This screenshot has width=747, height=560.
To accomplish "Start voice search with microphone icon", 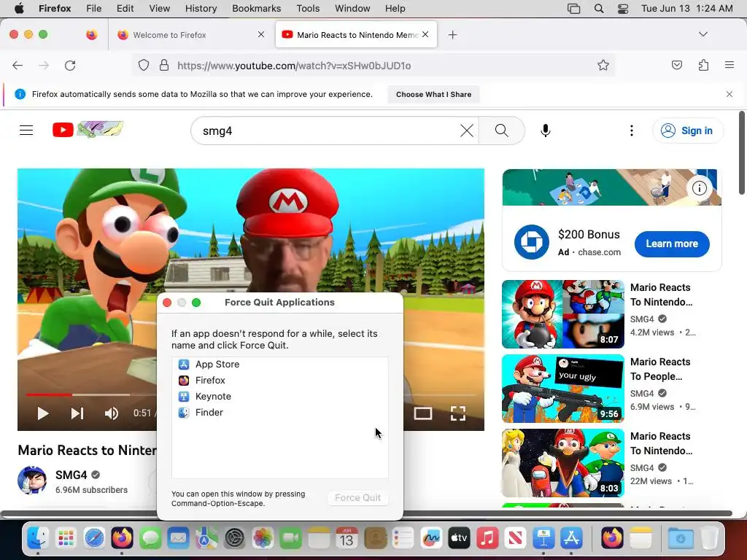I will [x=546, y=131].
